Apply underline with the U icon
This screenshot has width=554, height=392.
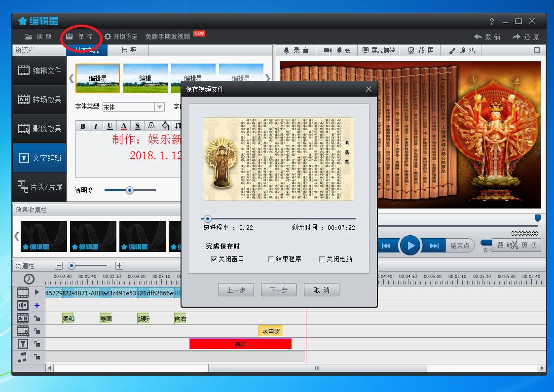coord(110,126)
